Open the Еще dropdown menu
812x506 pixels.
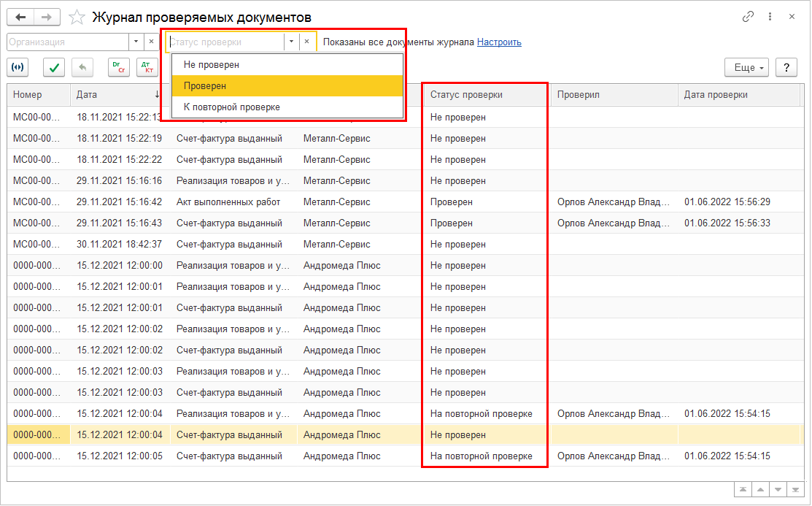(x=746, y=67)
